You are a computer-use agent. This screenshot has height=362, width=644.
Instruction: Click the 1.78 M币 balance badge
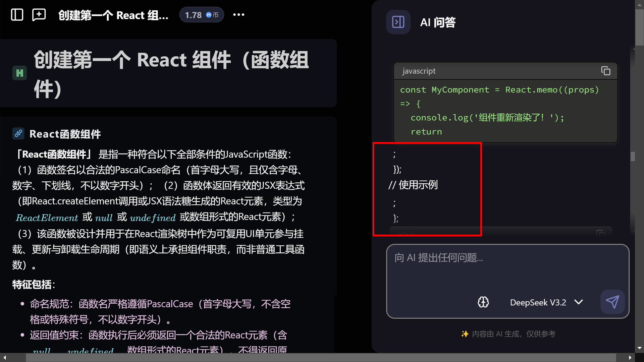(x=201, y=15)
